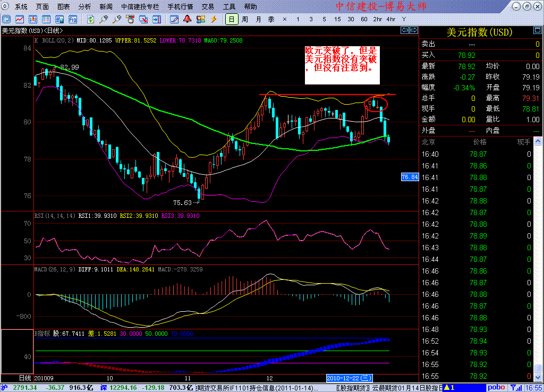
Task: Switch to 1-minute period
Action: point(297,20)
